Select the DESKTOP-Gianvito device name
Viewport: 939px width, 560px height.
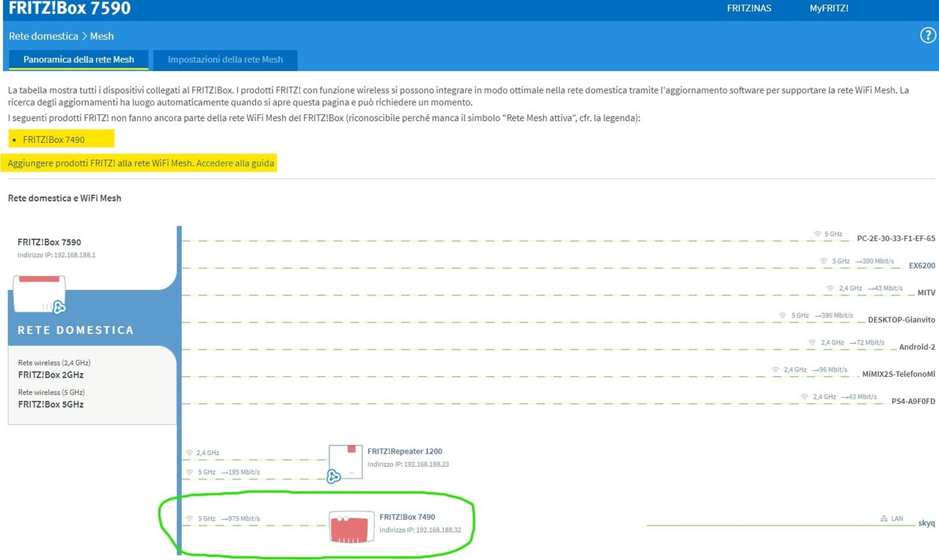[902, 320]
